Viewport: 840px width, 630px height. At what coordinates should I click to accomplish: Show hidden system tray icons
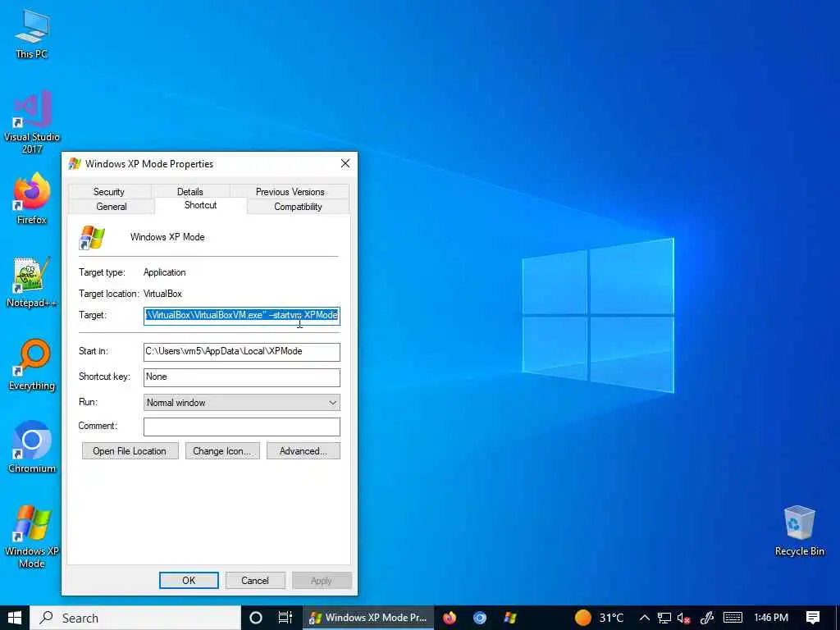coord(645,618)
